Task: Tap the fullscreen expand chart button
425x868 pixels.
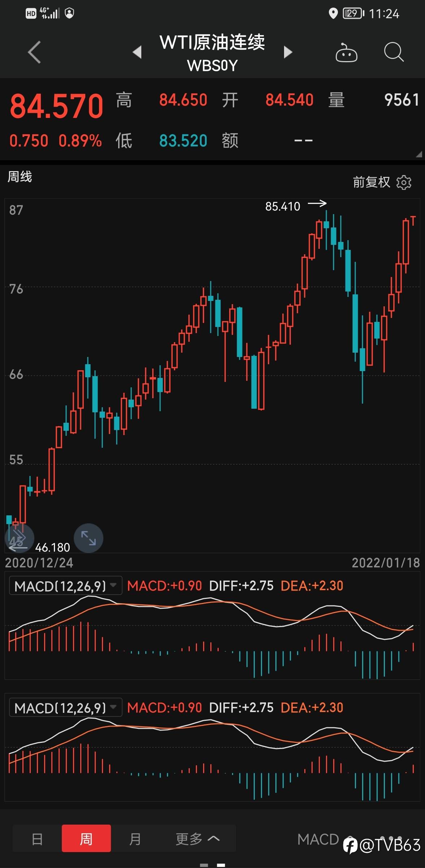Action: [x=88, y=538]
